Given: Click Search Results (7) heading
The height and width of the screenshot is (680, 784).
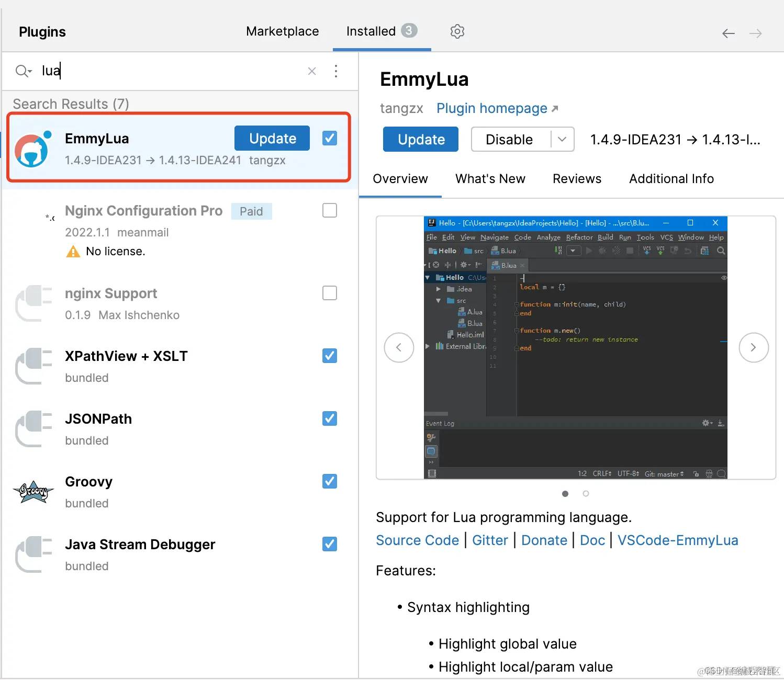Looking at the screenshot, I should [71, 104].
